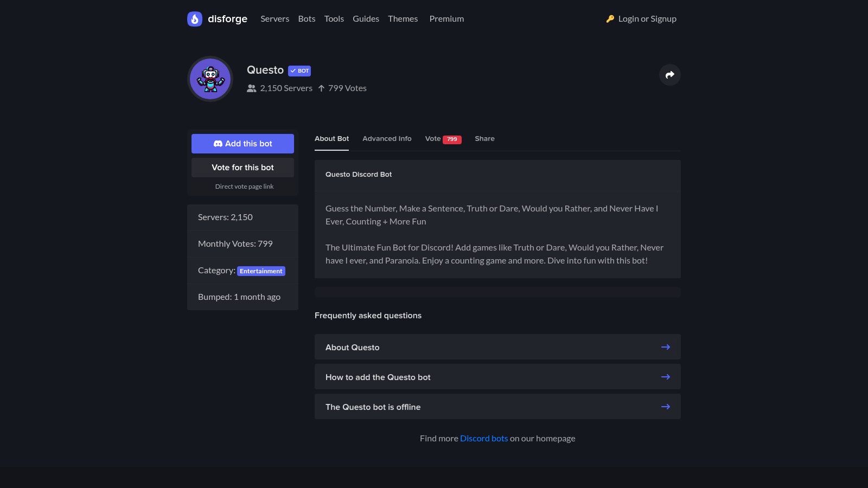Screen dimensions: 868x488
Task: Open the Share tab
Action: tap(484, 139)
